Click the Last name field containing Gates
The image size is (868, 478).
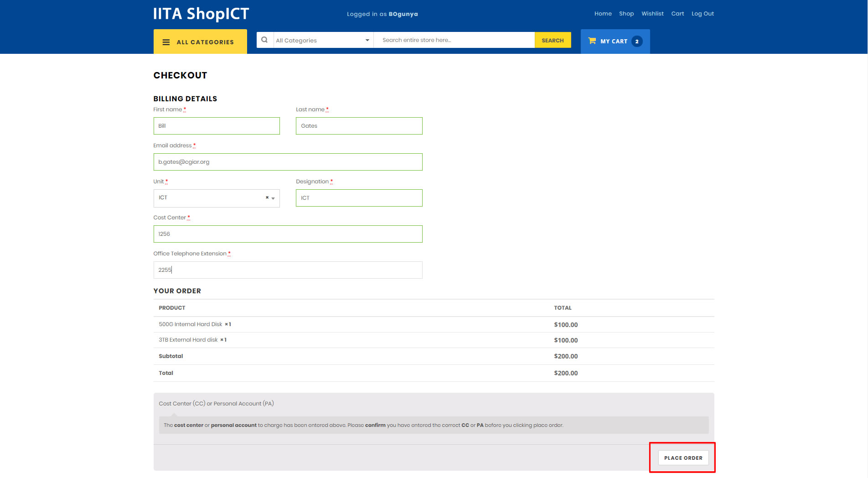coord(359,126)
